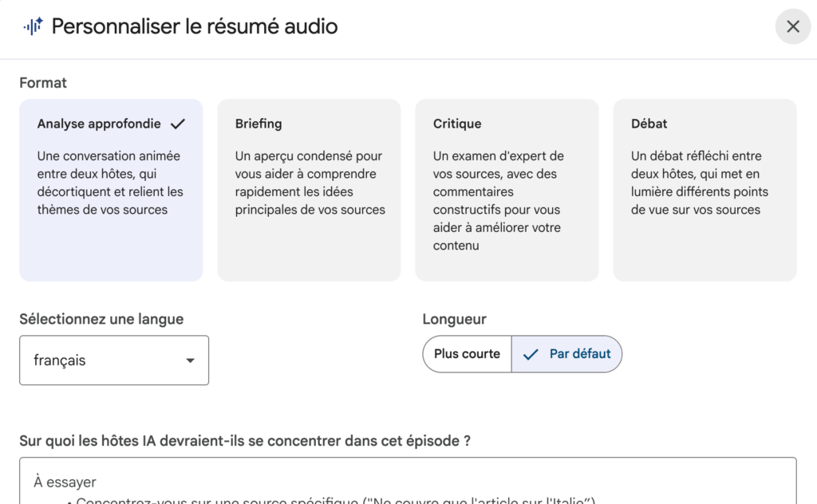Choose the Critique format option
The height and width of the screenshot is (504, 817).
(507, 190)
